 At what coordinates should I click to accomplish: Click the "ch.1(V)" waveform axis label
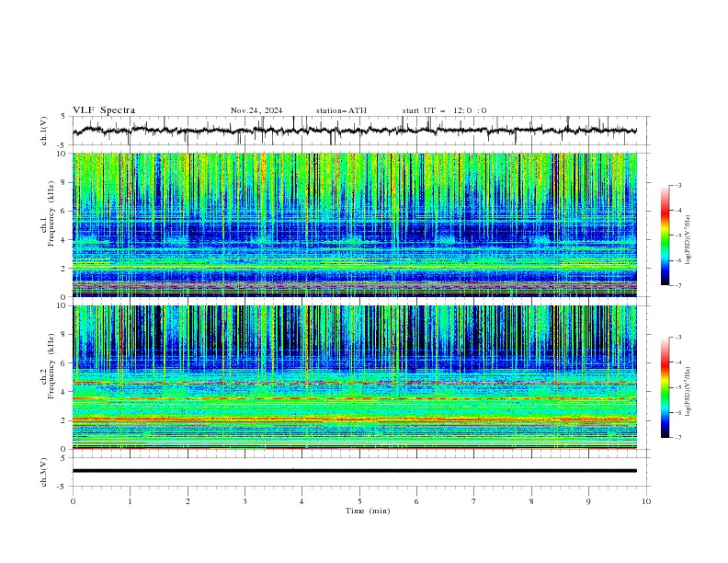44,131
